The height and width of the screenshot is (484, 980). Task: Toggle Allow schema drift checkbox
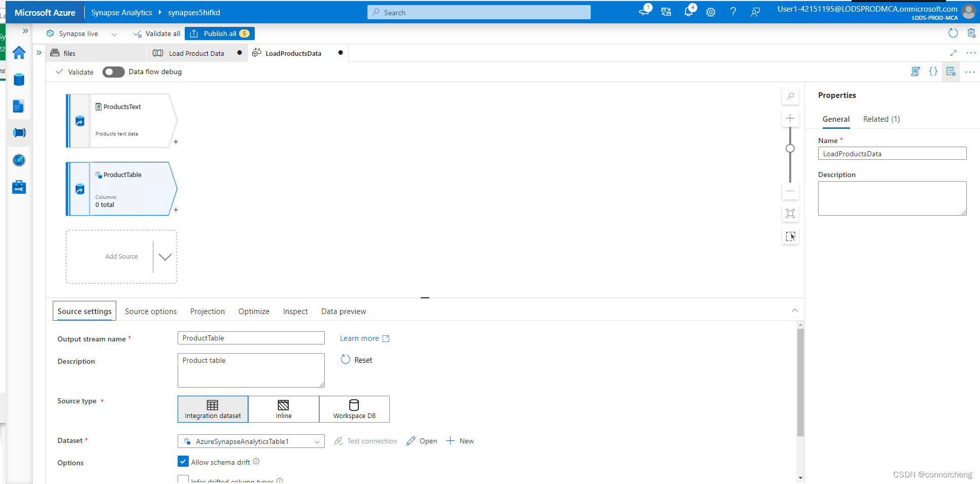point(183,461)
